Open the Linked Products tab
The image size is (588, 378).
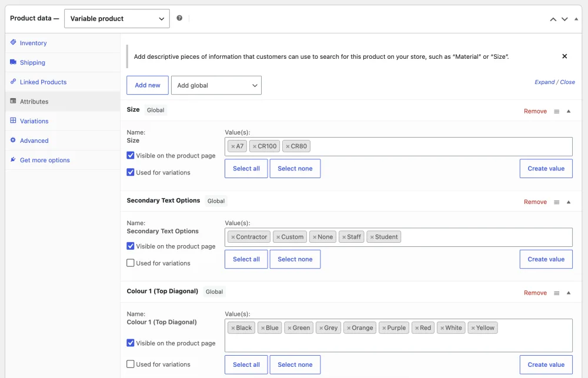coord(63,82)
